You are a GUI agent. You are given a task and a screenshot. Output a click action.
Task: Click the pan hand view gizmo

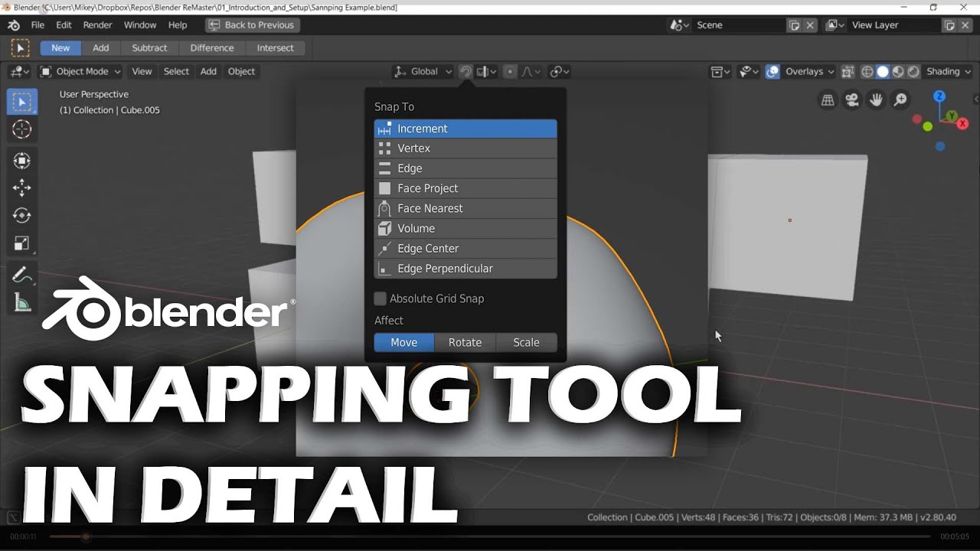tap(877, 100)
